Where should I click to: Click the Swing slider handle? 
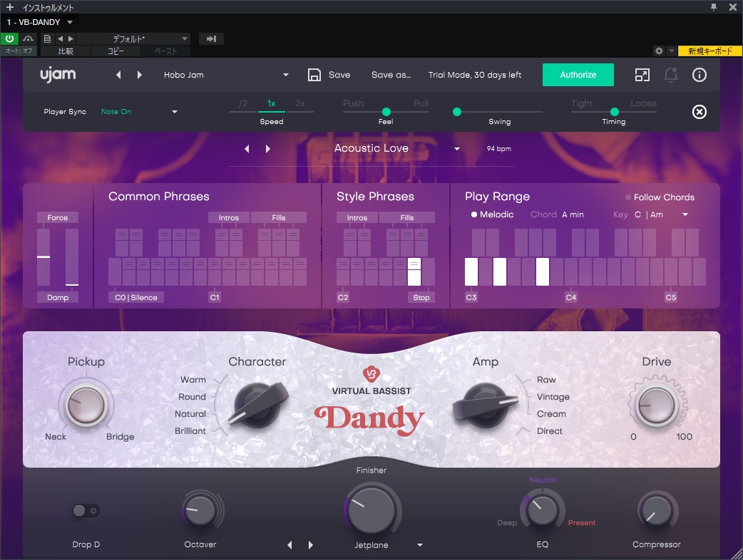(457, 112)
